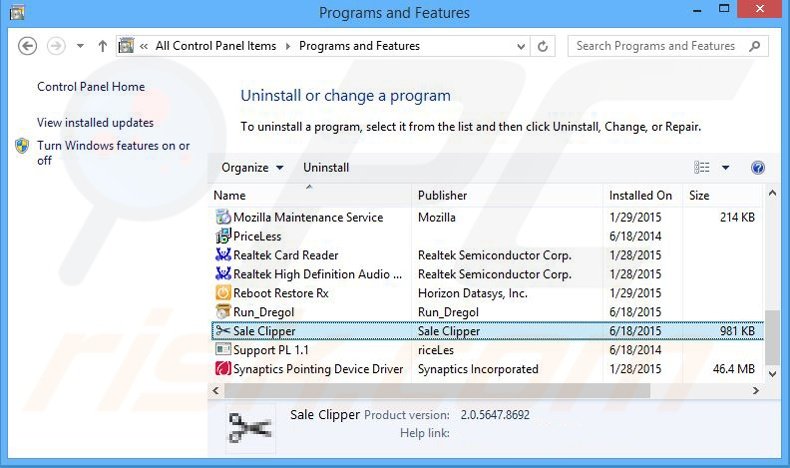790x468 pixels.
Task: Click the Uninstall button
Action: 326,167
